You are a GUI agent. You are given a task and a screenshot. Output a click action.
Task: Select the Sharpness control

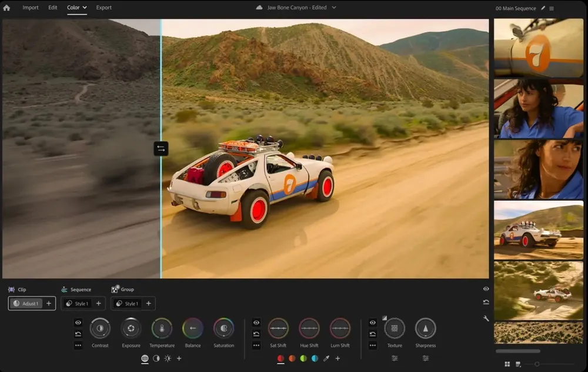[425, 328]
